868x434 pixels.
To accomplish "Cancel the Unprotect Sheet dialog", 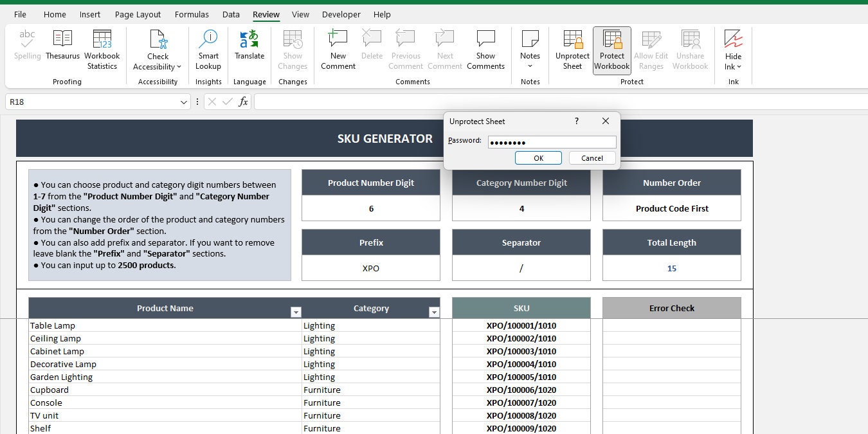I will tap(591, 158).
